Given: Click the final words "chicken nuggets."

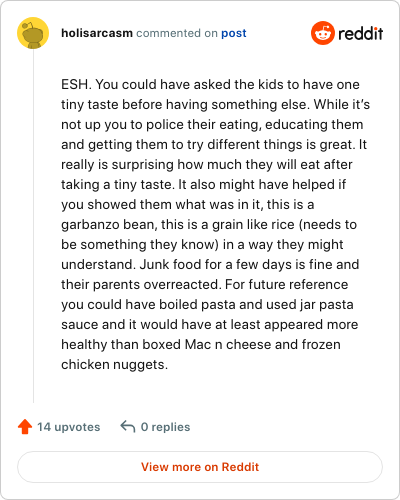Looking at the screenshot, I should (114, 365).
